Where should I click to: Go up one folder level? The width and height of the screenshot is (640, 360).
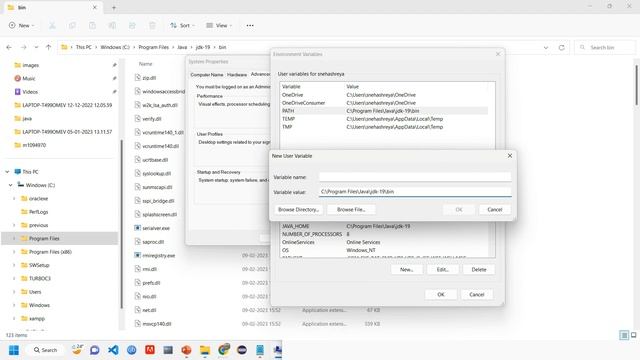pos(48,47)
